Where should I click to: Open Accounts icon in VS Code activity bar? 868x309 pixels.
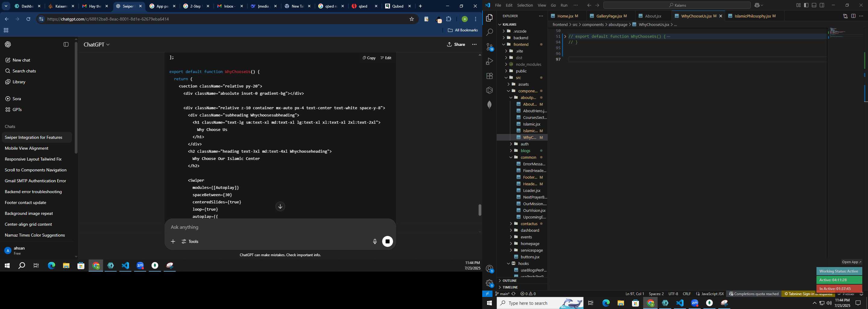coord(489,269)
